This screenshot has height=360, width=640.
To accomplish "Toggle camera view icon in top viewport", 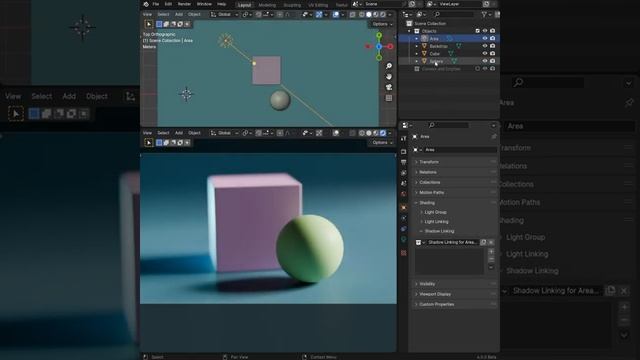I will tap(389, 87).
